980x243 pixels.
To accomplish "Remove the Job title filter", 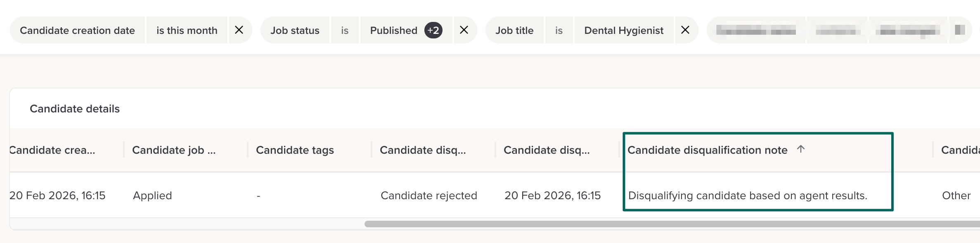I will [685, 30].
